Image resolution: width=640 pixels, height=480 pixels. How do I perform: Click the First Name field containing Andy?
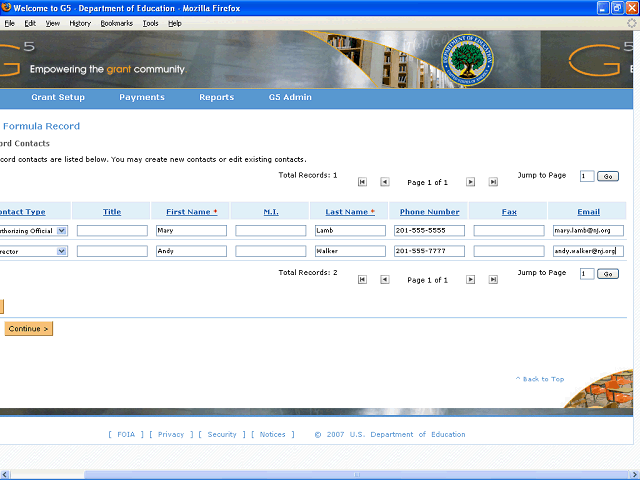pos(191,251)
